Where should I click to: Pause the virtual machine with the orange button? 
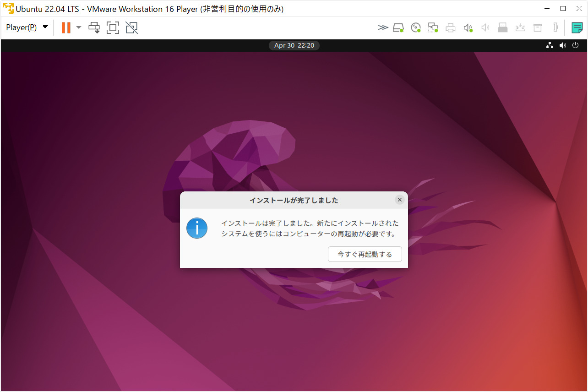tap(66, 27)
